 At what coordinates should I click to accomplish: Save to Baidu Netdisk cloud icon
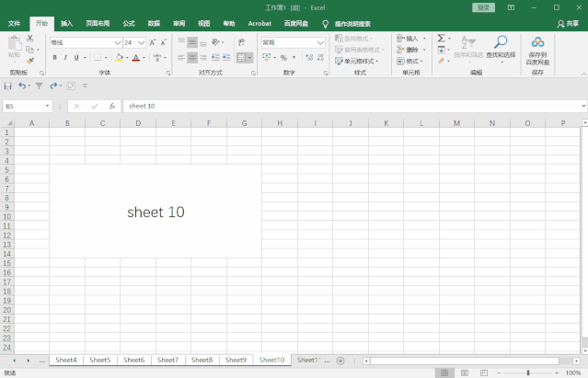(537, 52)
